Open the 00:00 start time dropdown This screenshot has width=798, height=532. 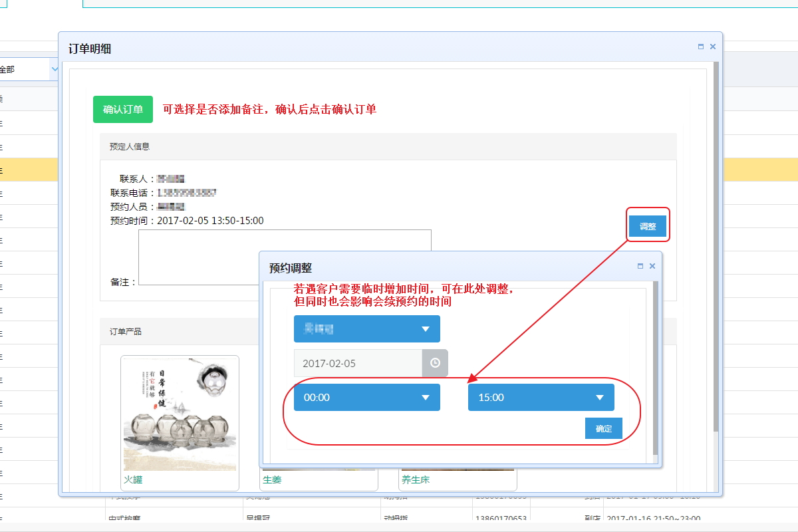(x=367, y=397)
